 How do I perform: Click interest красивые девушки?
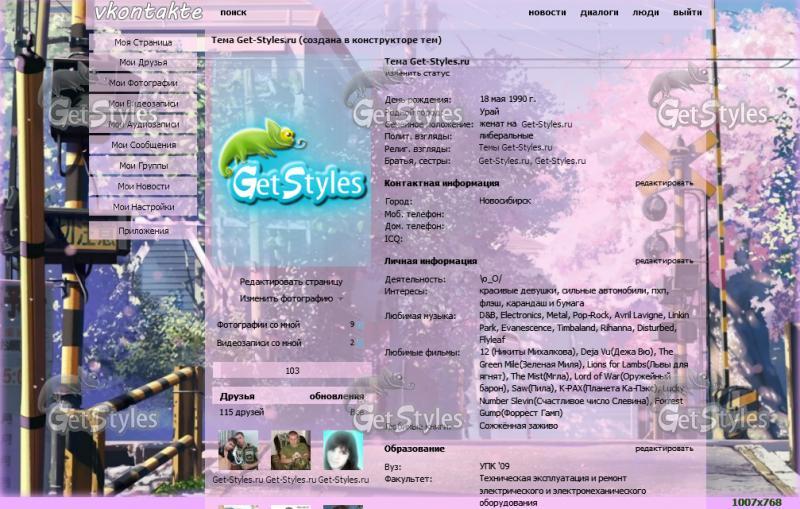518,291
